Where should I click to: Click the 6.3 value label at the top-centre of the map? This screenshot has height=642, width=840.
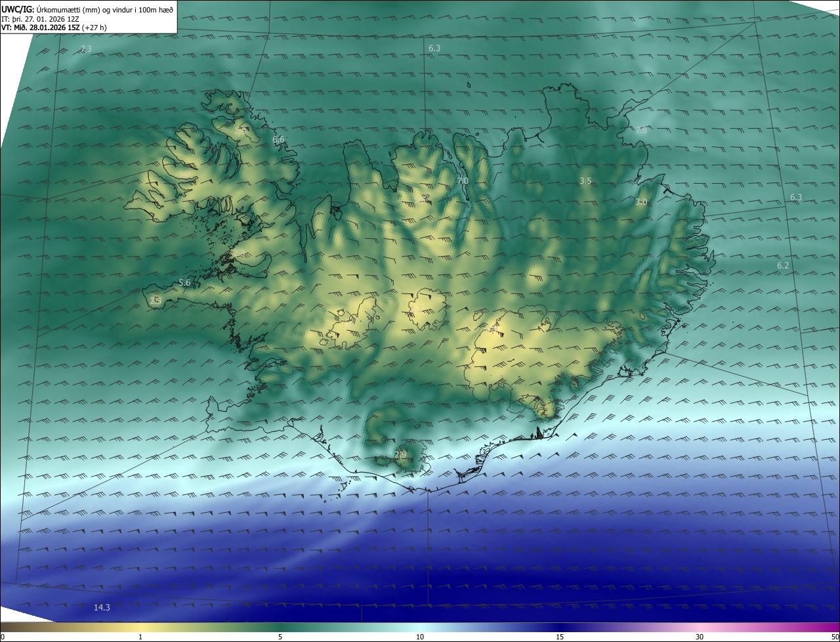(x=434, y=49)
